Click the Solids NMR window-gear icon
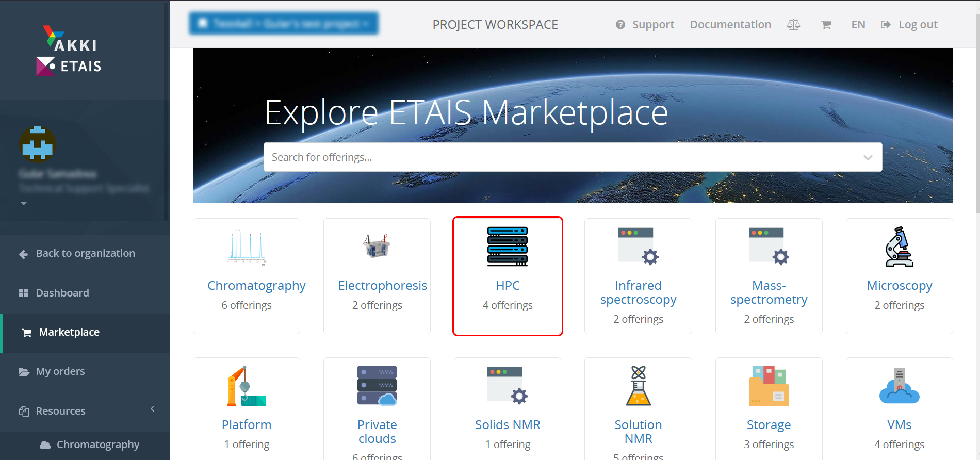The width and height of the screenshot is (980, 460). click(508, 385)
